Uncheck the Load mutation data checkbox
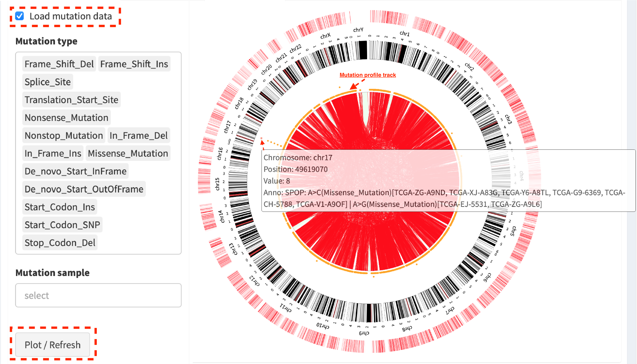Image resolution: width=637 pixels, height=364 pixels. [x=20, y=16]
